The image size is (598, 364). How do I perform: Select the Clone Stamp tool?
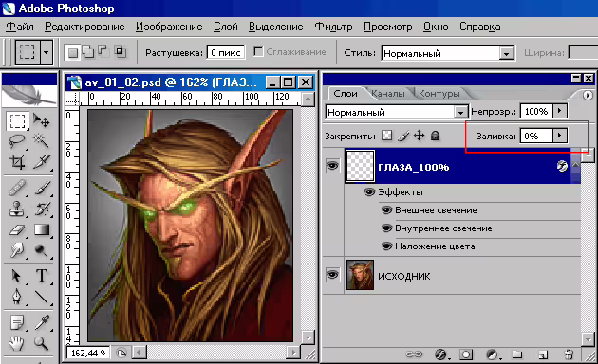tap(17, 209)
